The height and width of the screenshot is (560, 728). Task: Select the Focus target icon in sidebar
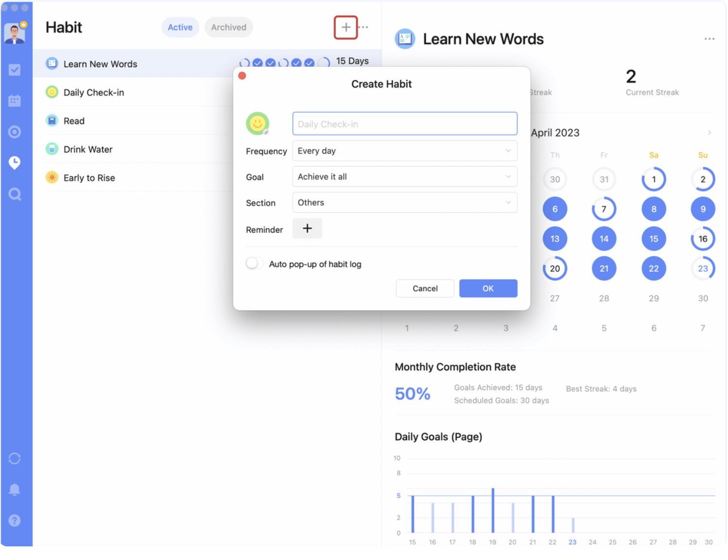pyautogui.click(x=15, y=132)
